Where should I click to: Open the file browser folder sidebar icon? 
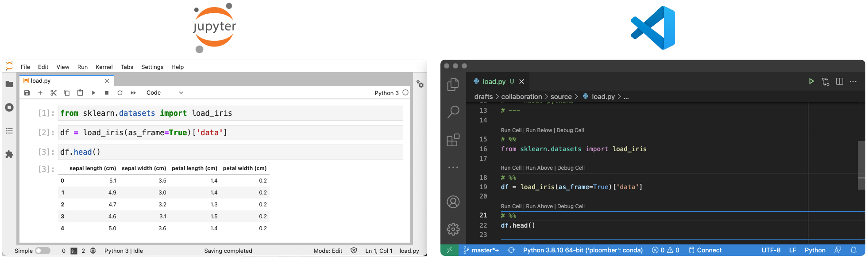pyautogui.click(x=9, y=84)
